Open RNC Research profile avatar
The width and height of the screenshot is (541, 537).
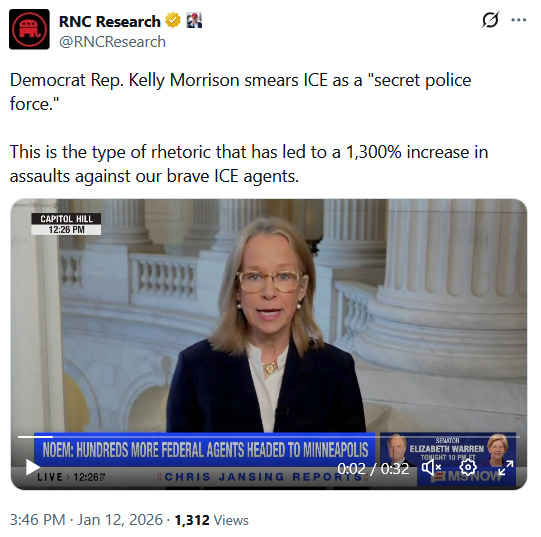coord(29,29)
